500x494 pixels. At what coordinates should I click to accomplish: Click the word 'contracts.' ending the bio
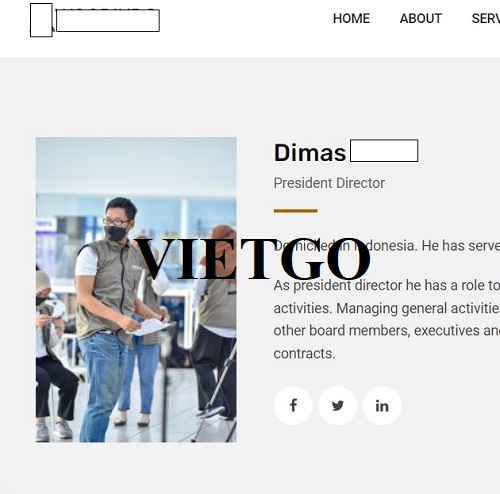304,353
